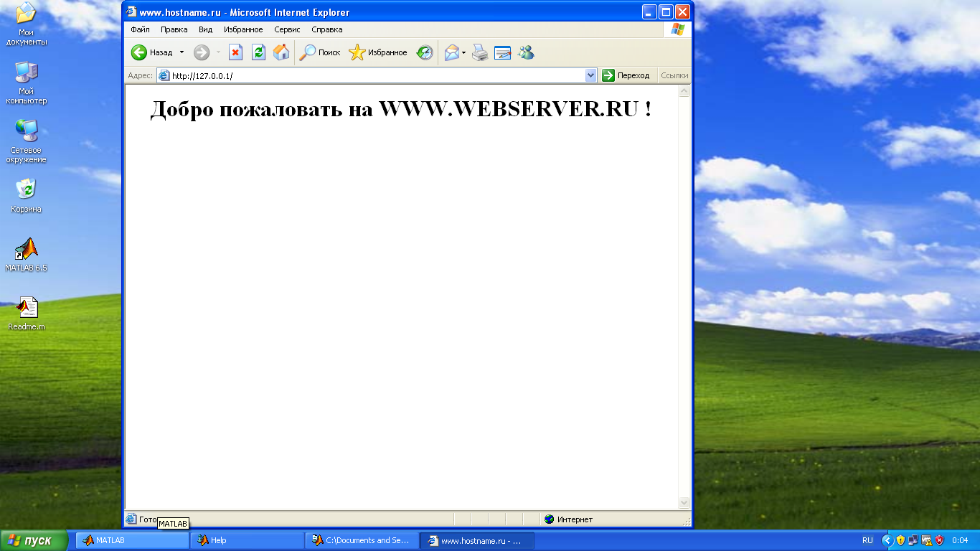Click network connection tray icon

tap(913, 540)
